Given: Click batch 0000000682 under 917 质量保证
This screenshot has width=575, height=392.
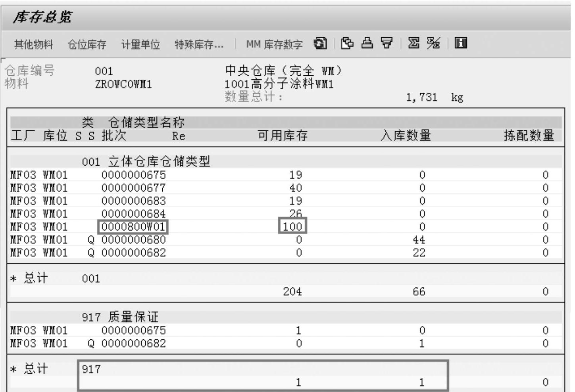Looking at the screenshot, I should 134,343.
